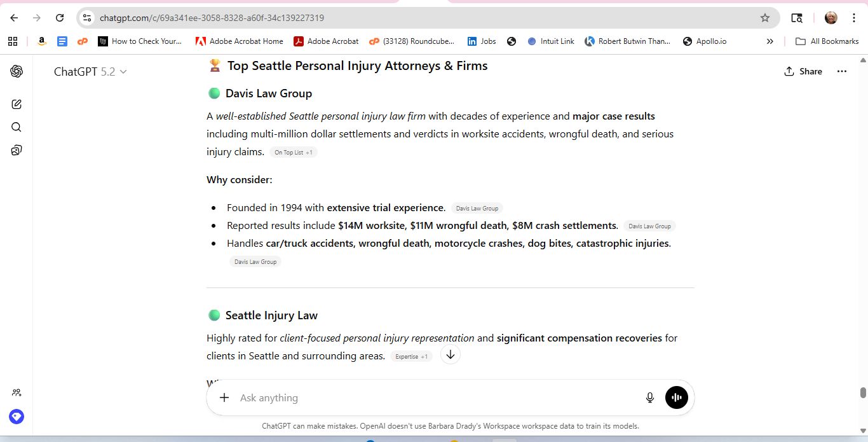Open ChatGPT home logo in sidebar

17,71
